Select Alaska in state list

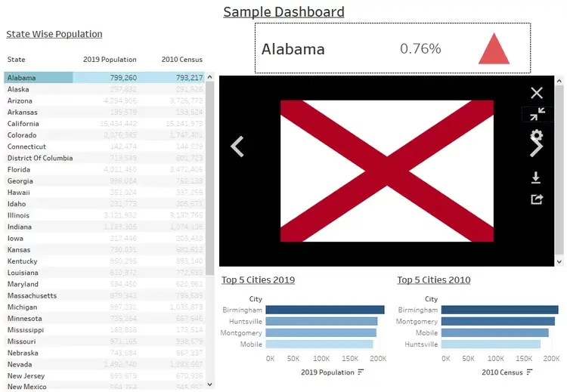click(18, 89)
